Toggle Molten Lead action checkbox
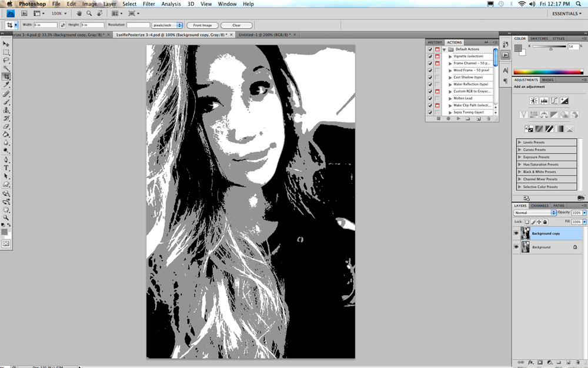 (430, 98)
